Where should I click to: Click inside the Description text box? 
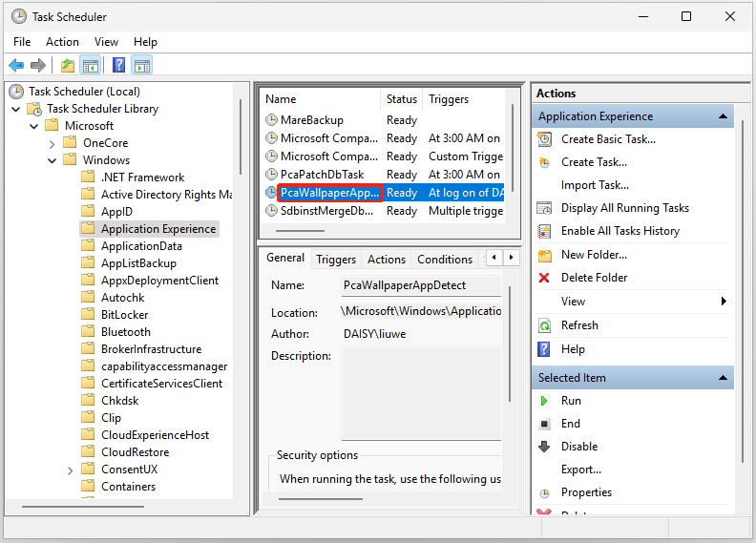coord(421,393)
